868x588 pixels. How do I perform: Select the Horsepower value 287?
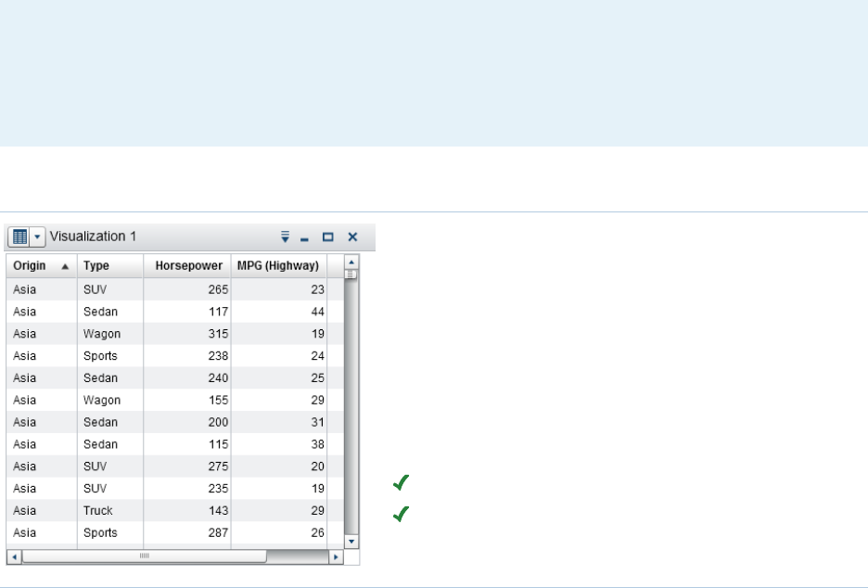[x=218, y=533]
